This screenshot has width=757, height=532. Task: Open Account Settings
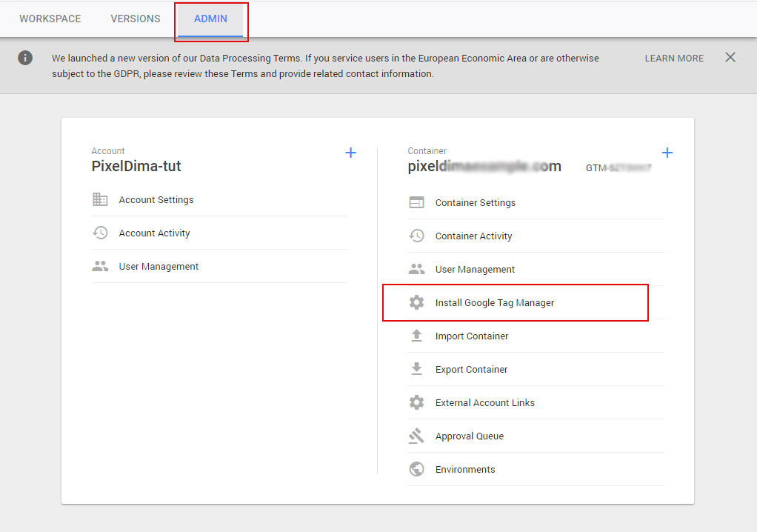click(156, 200)
